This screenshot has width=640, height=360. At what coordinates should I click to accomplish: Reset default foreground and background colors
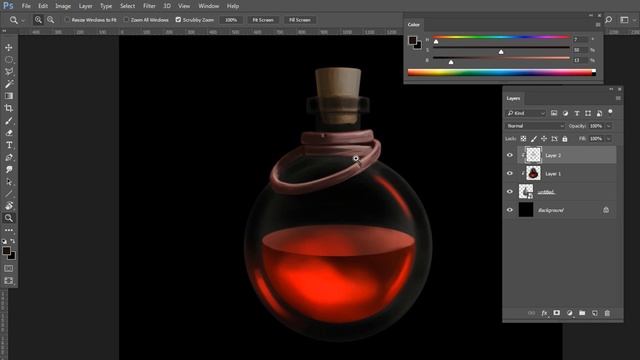pos(4,241)
